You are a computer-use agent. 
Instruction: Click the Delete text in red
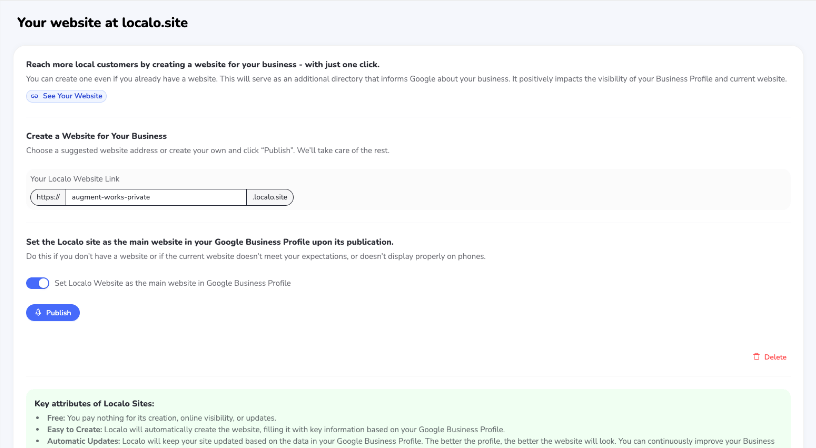click(775, 357)
